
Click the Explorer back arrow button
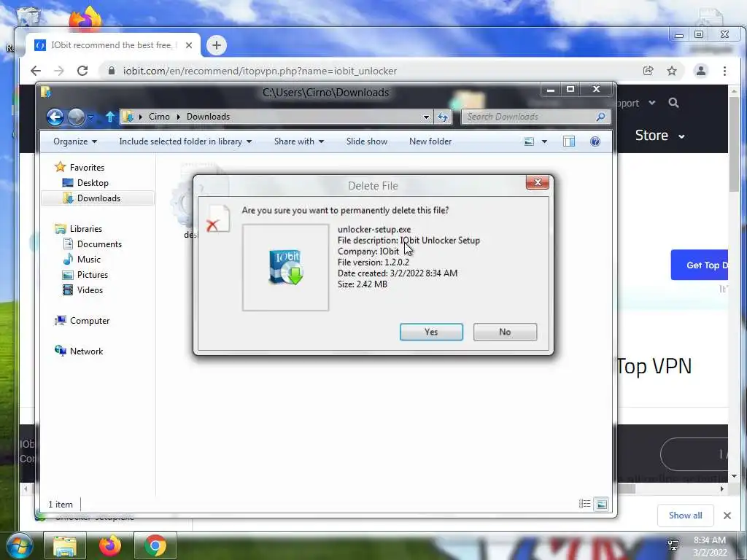pos(55,117)
